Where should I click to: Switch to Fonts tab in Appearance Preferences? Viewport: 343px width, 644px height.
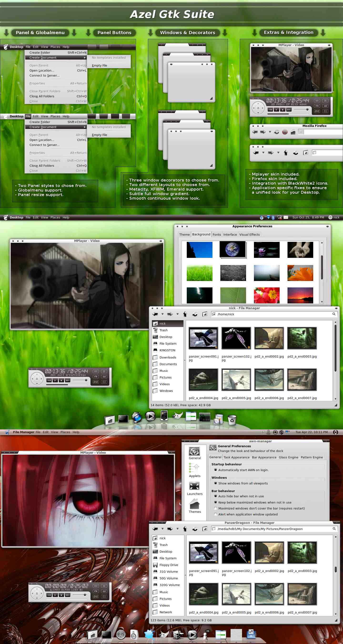tap(217, 234)
